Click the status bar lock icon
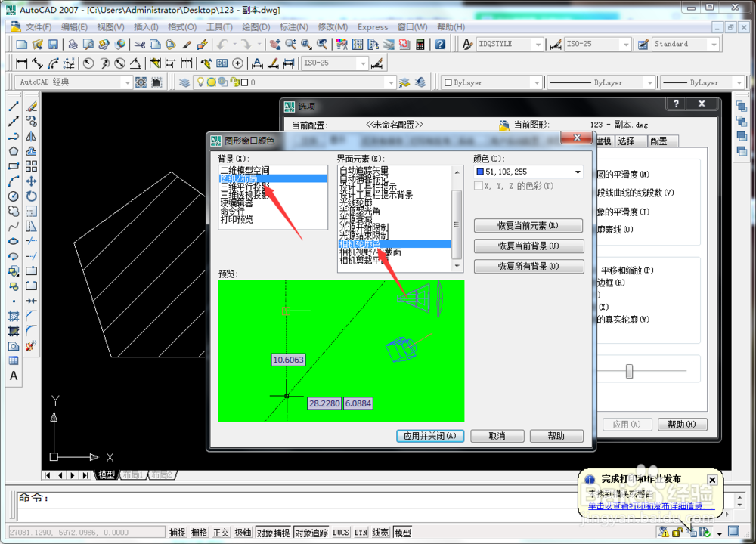Image resolution: width=756 pixels, height=544 pixels. pos(677,532)
